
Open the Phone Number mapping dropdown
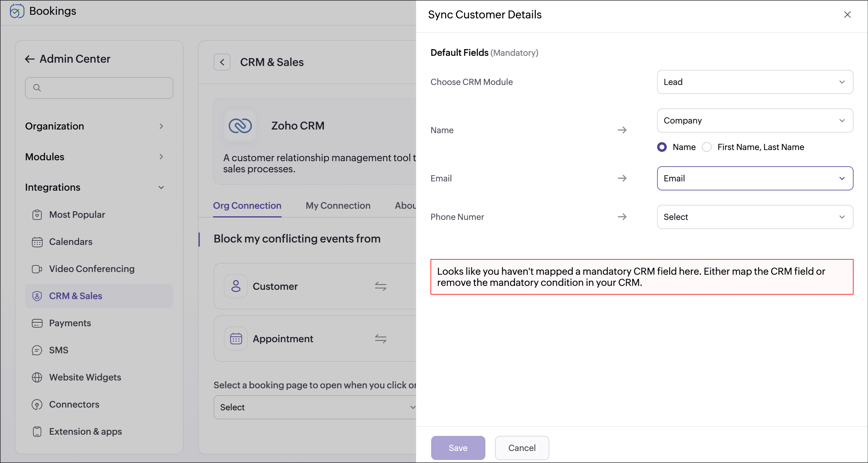(755, 217)
